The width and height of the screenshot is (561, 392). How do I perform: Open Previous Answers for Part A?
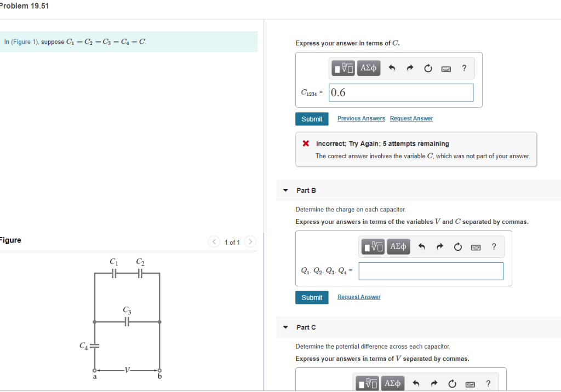pos(360,118)
